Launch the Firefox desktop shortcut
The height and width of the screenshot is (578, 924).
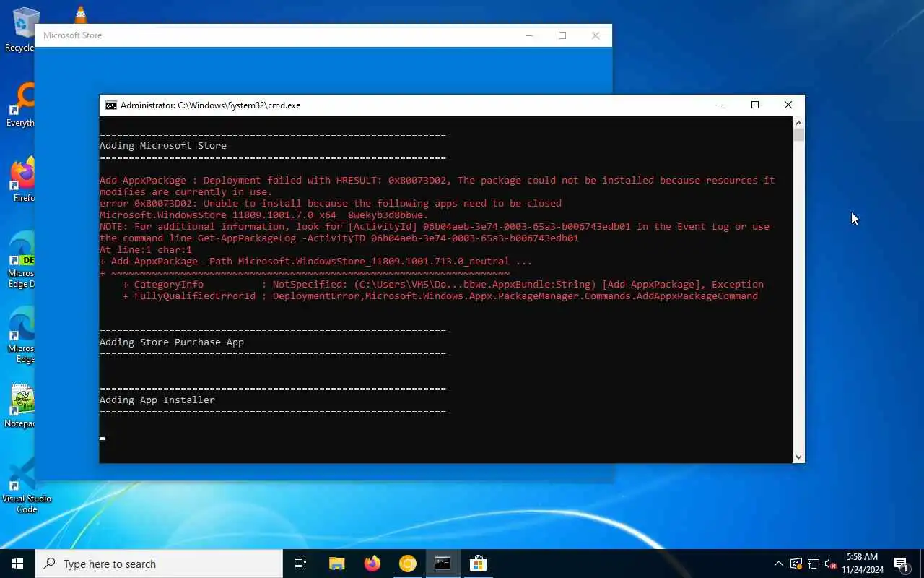[x=22, y=181]
